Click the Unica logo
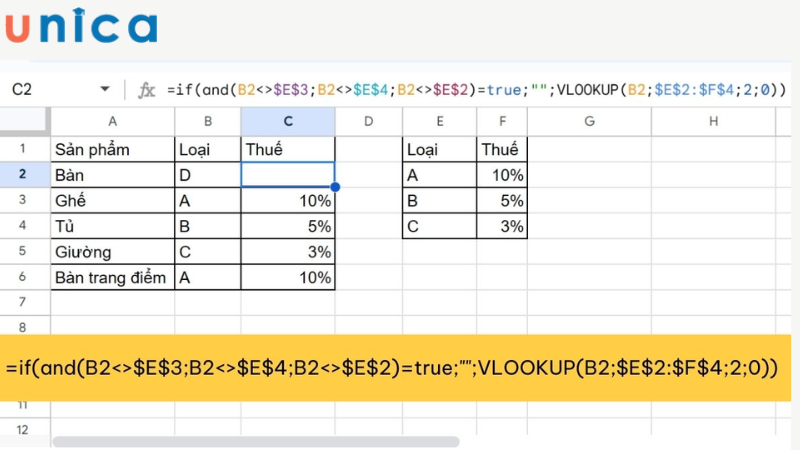The image size is (800, 450). [x=80, y=27]
